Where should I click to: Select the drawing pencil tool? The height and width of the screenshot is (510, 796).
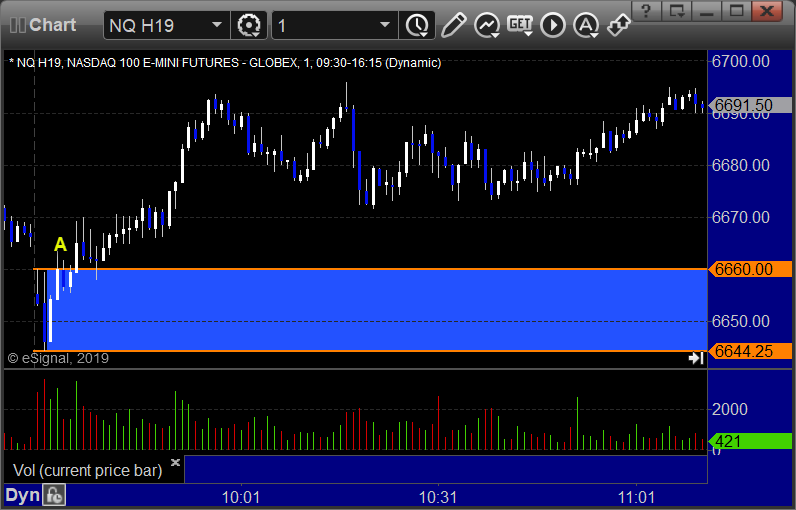pyautogui.click(x=453, y=25)
